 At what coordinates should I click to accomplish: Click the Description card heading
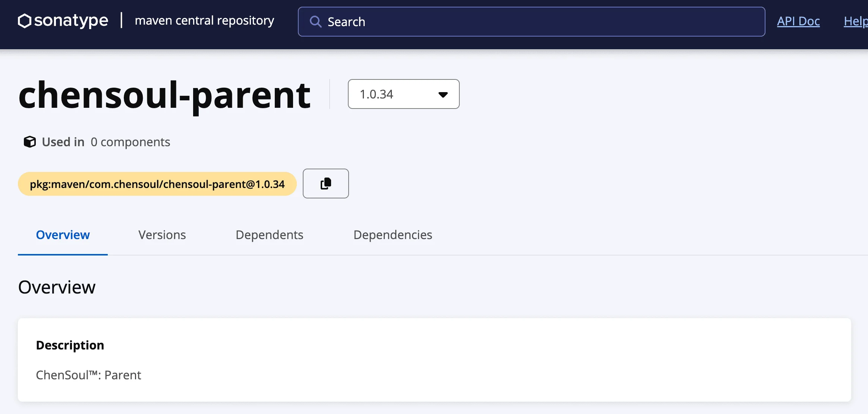click(70, 345)
